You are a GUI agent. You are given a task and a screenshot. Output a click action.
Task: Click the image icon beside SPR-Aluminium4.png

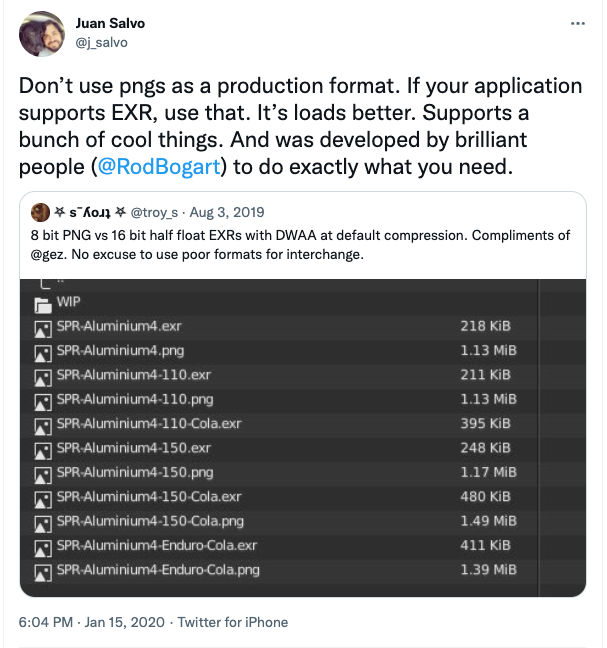[42, 352]
